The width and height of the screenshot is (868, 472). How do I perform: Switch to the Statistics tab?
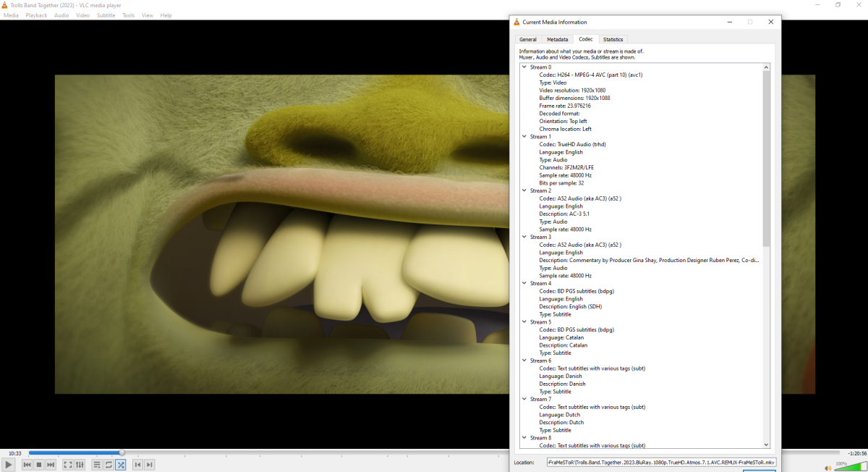coord(613,39)
